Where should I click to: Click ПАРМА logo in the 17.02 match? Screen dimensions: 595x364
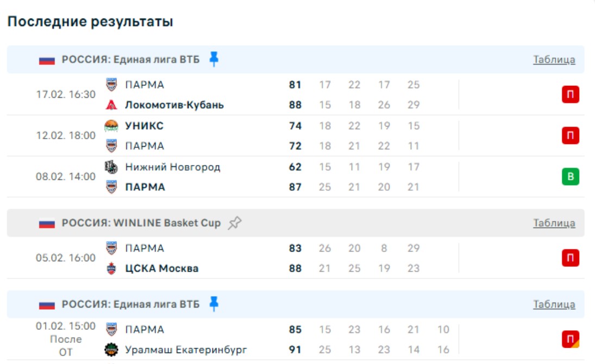[111, 85]
